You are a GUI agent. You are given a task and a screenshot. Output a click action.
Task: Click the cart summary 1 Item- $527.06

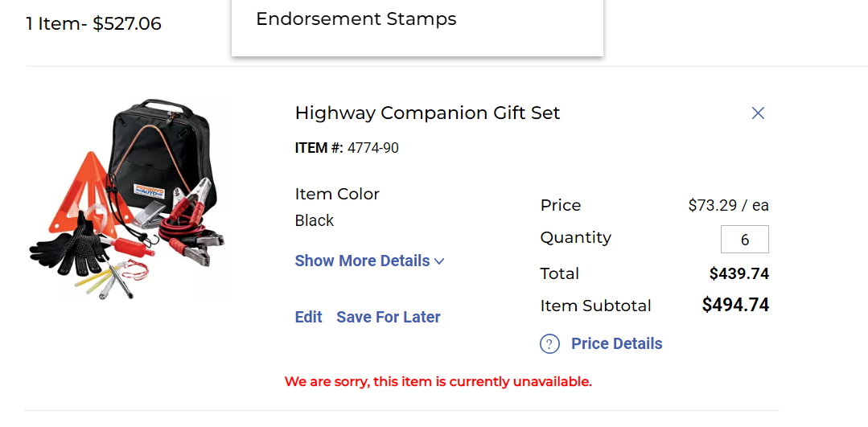point(94,24)
